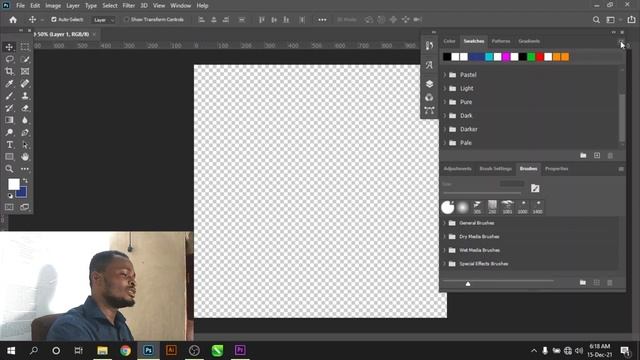This screenshot has height=360, width=640.
Task: Expand the Pastel swatch group
Action: [445, 75]
